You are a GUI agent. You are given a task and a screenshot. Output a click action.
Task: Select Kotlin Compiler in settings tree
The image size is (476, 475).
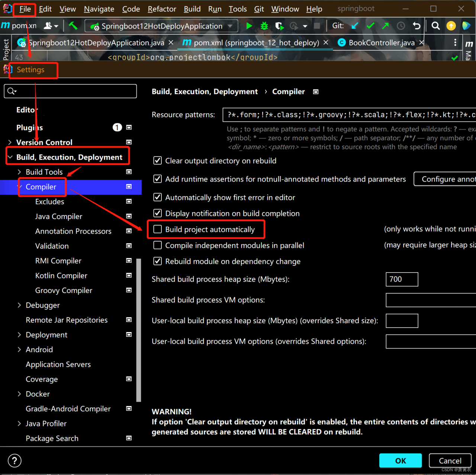pyautogui.click(x=61, y=275)
